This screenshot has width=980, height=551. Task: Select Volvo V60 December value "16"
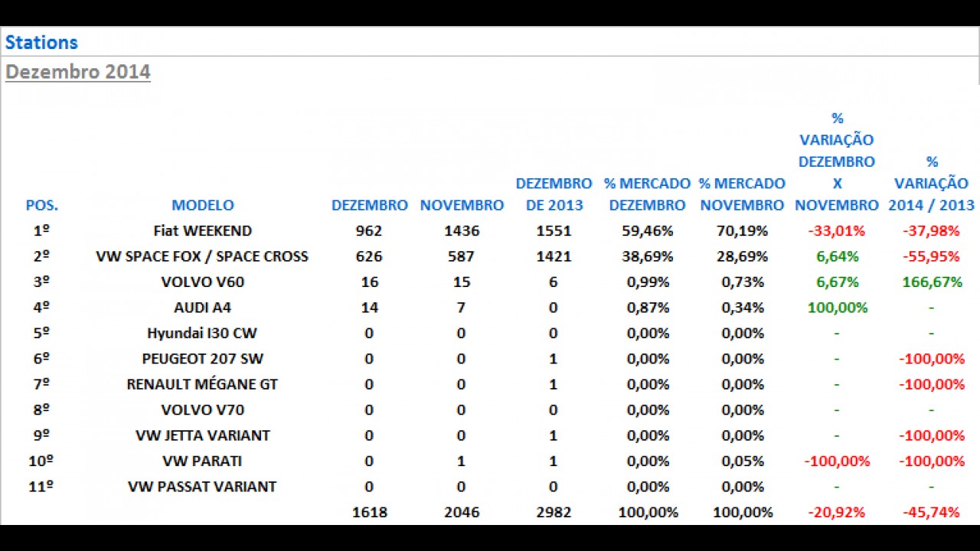369,282
